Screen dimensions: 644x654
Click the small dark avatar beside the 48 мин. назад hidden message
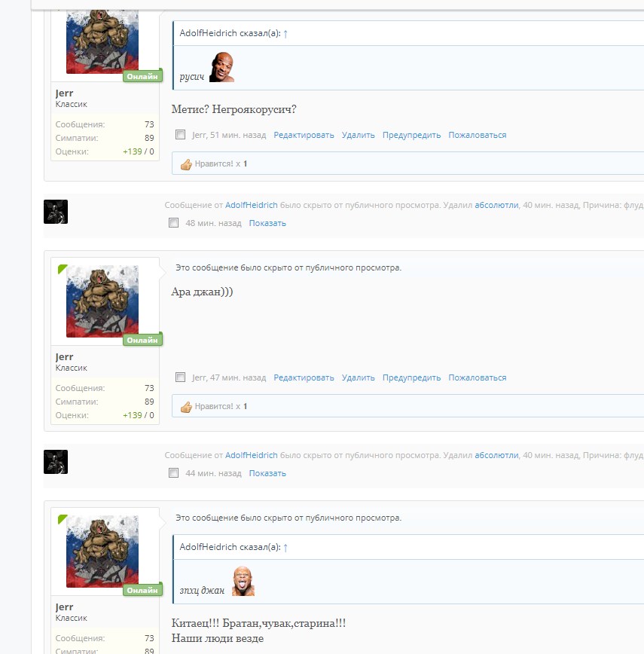tap(56, 212)
